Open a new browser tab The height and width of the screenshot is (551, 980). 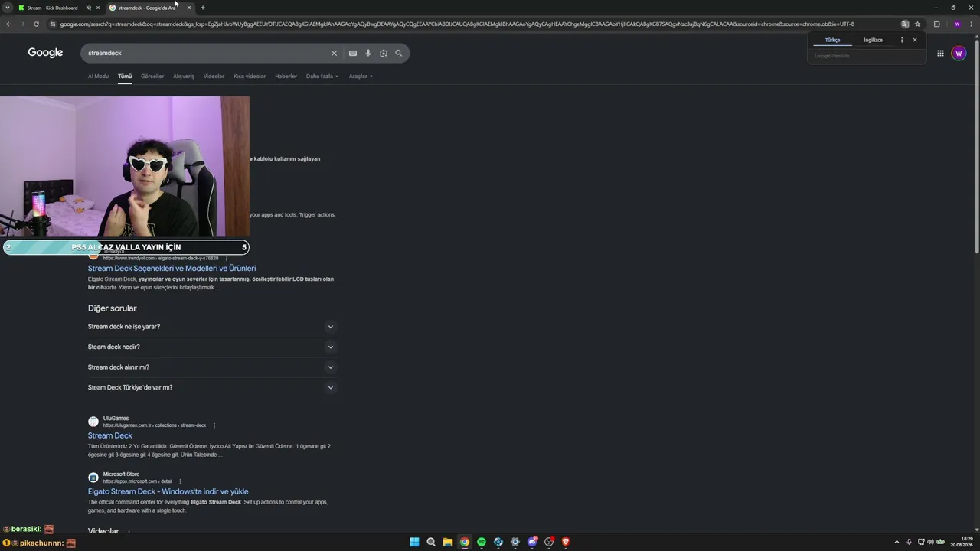(x=202, y=8)
